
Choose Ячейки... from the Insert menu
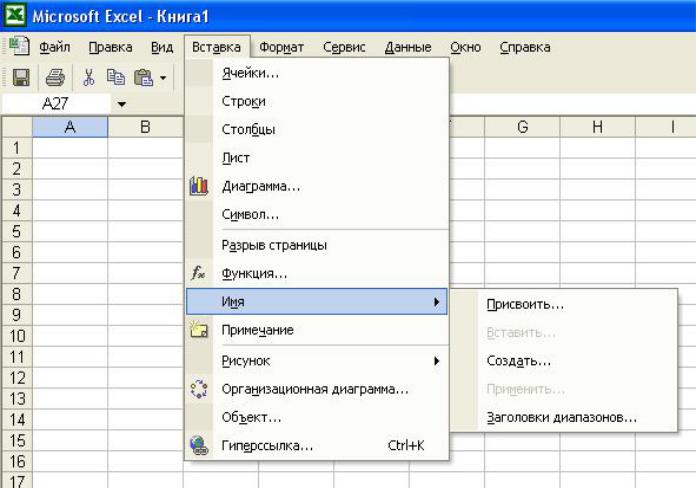tap(316, 73)
